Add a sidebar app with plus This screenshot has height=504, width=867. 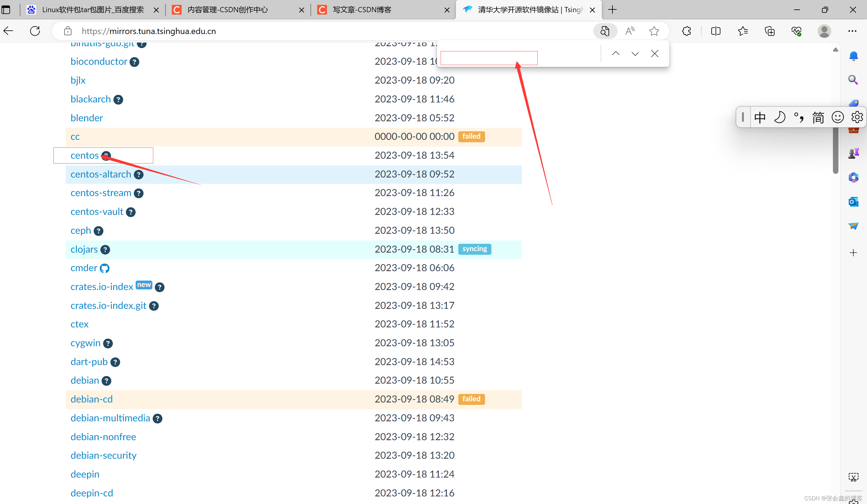[853, 253]
